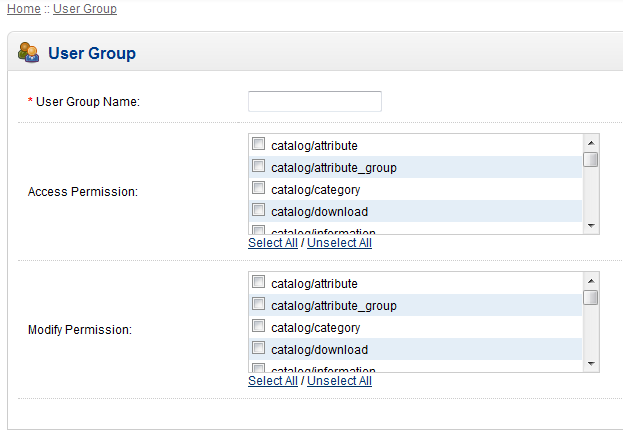This screenshot has width=623, height=438.
Task: Check catalog/download under Modify Permission
Action: point(259,349)
